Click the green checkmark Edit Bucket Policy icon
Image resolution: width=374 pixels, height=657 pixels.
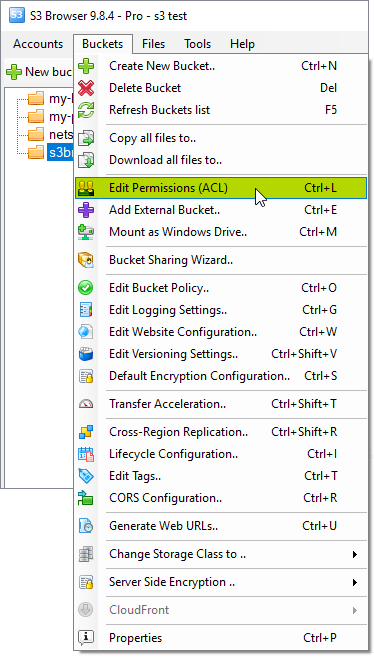[86, 288]
